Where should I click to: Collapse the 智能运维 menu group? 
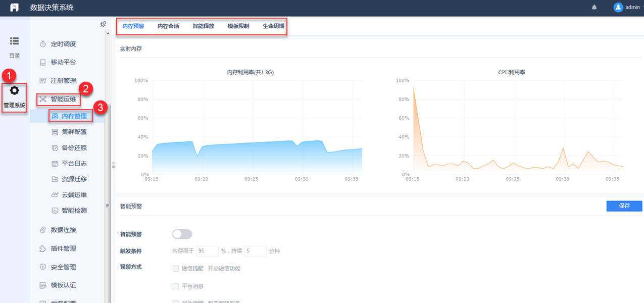point(58,99)
